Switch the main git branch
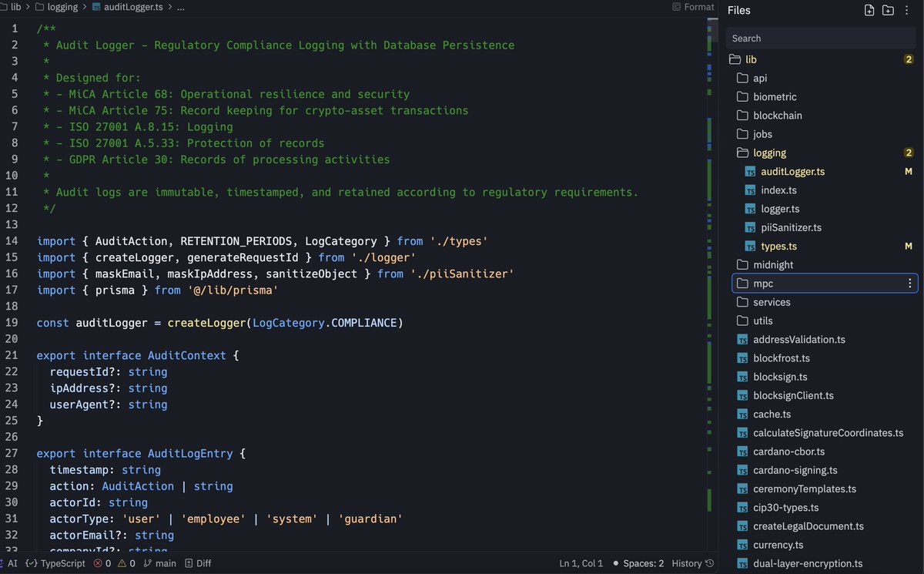924x574 pixels. click(159, 563)
